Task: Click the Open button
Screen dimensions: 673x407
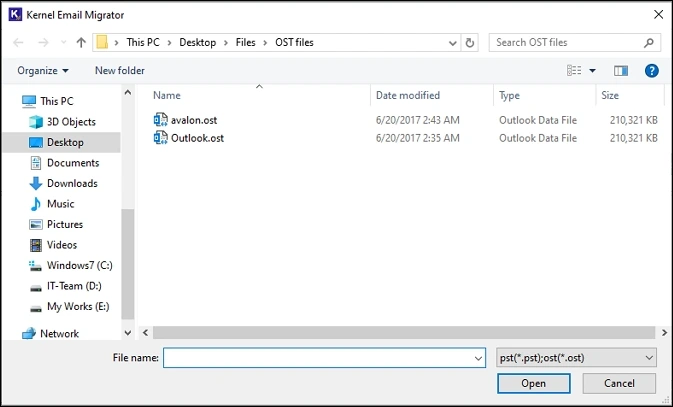Action: (x=534, y=383)
